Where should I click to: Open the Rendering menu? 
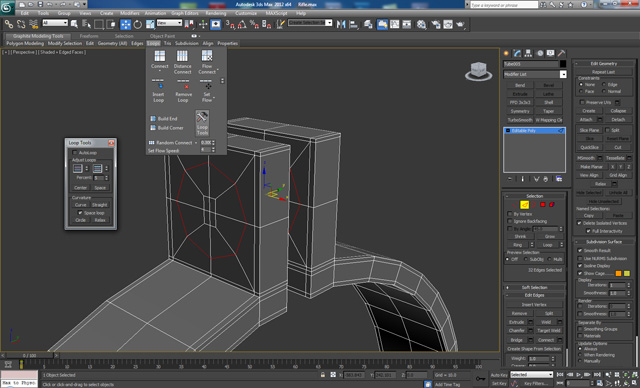coord(216,13)
